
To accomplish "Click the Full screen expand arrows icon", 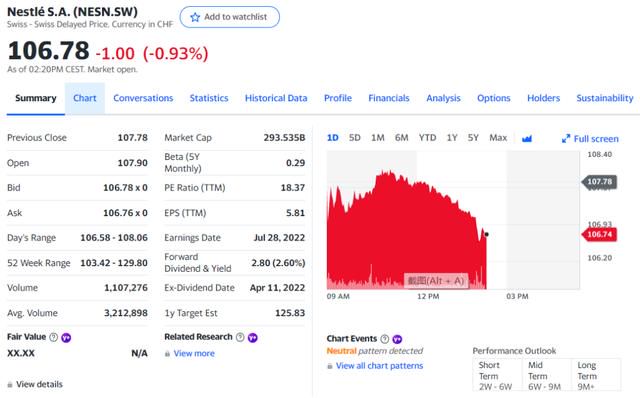I will pos(566,139).
